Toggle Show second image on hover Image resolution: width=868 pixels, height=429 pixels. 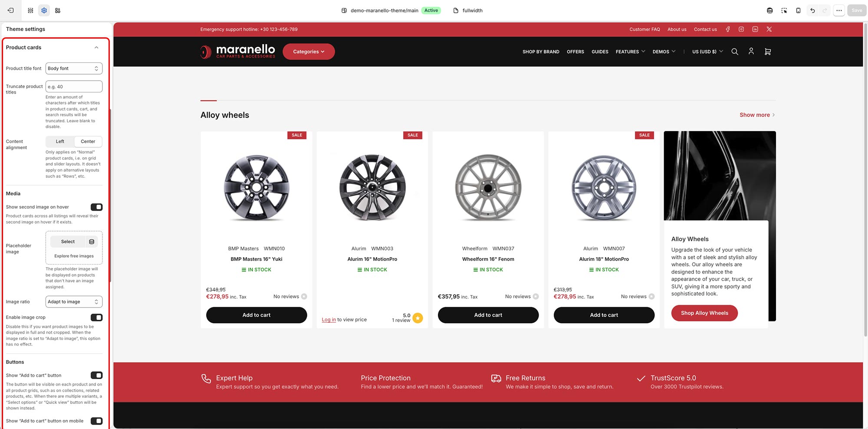[96, 207]
